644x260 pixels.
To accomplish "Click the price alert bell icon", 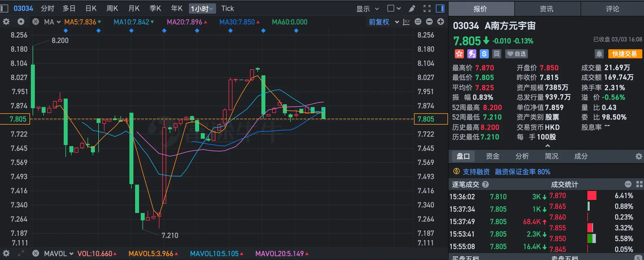I will tap(599, 54).
